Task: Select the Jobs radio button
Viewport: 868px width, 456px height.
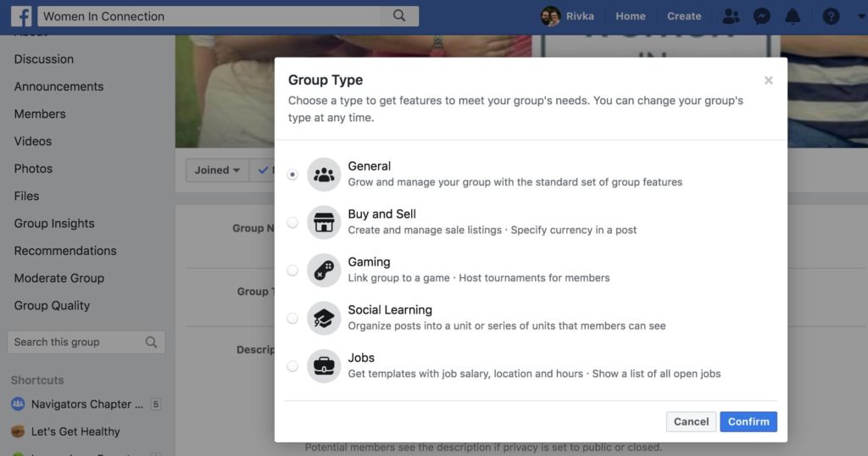Action: [292, 366]
